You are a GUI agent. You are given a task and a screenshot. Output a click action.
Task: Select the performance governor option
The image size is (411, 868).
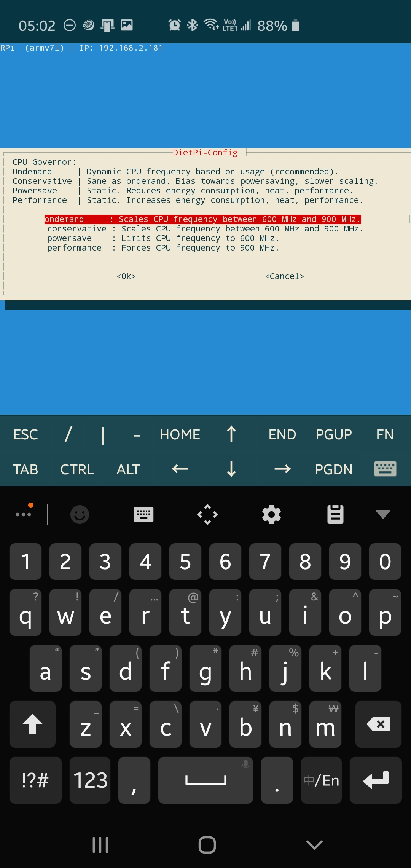163,248
